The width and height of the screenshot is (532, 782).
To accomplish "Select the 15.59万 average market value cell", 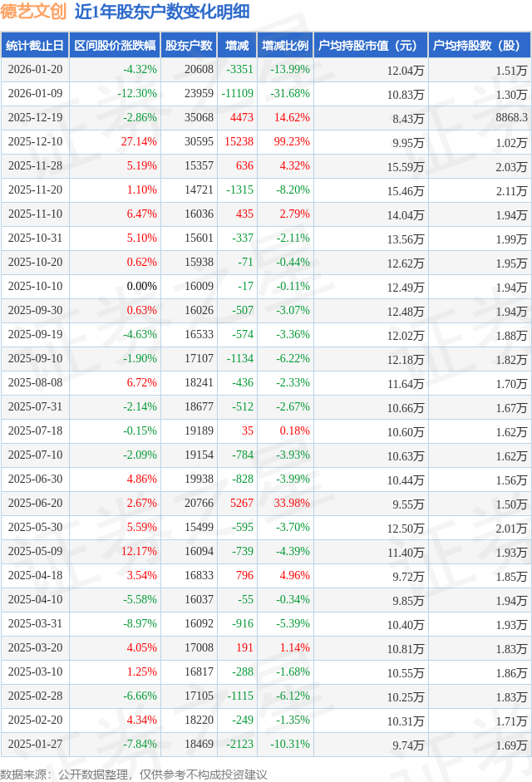I will (x=406, y=167).
